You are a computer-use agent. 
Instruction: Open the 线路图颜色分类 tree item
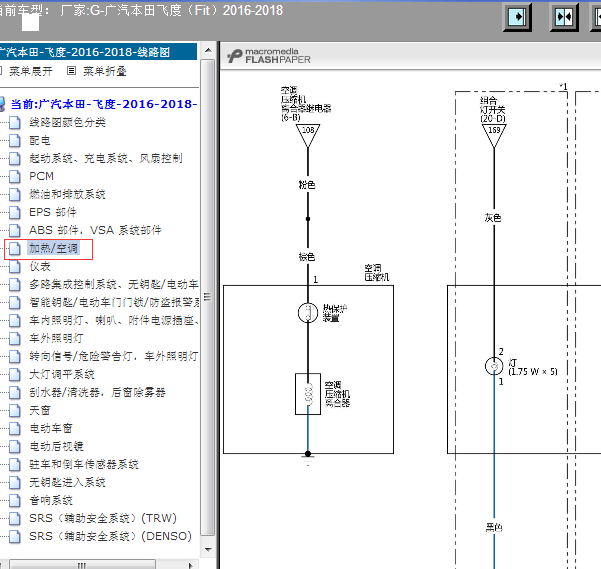pyautogui.click(x=67, y=122)
